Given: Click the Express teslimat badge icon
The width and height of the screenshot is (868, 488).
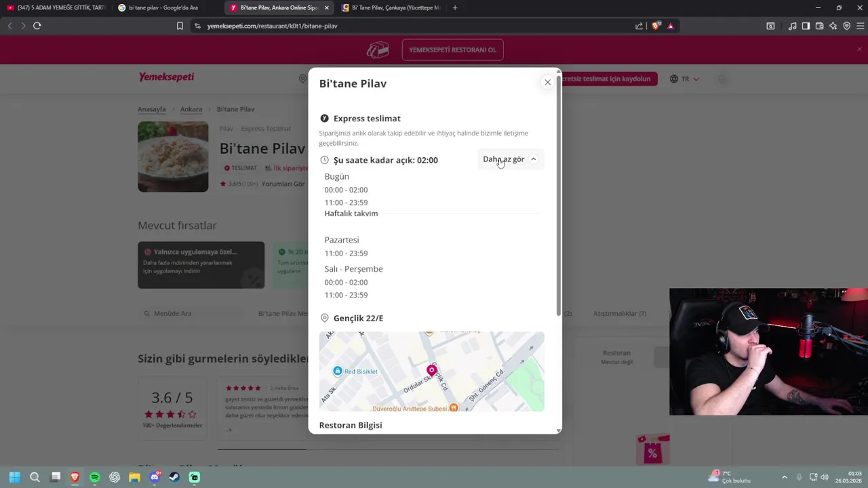Looking at the screenshot, I should 324,118.
